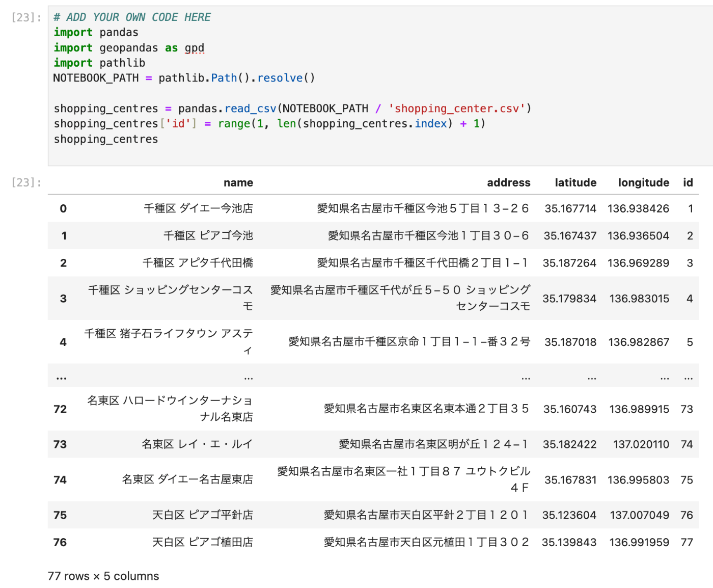Click the name cell '千種区 アピタ千代田橋'
The height and width of the screenshot is (588, 713).
click(x=198, y=263)
